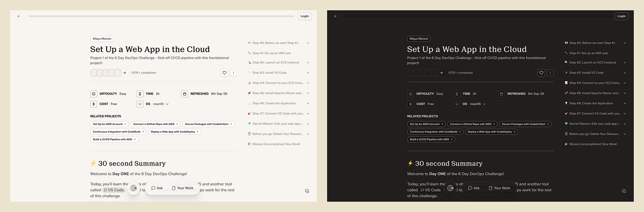Screen dimensions: 644x212
Task: Open Deploy a Web App with CodeDeploy in dark theme
Action: tap(491, 132)
